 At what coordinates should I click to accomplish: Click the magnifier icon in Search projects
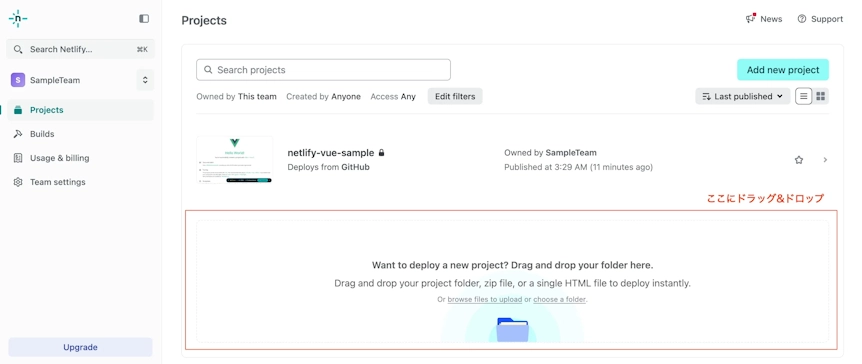coord(208,70)
